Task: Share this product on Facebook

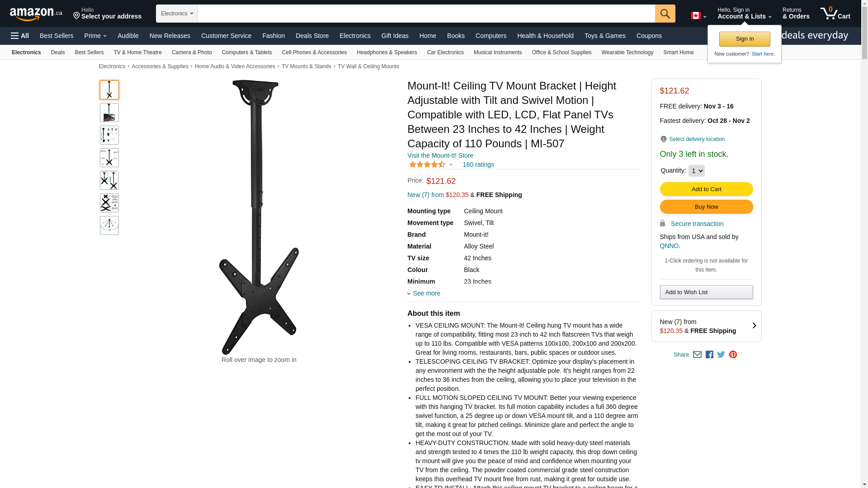Action: tap(709, 355)
